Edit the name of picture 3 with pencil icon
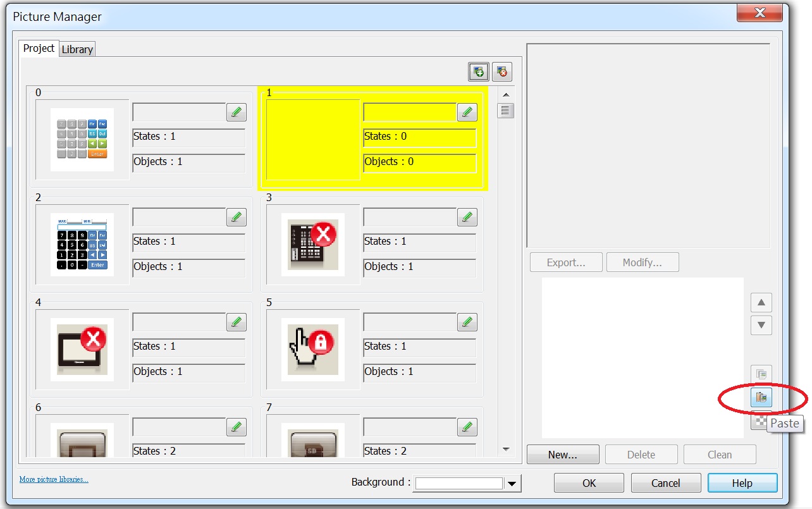 click(467, 218)
